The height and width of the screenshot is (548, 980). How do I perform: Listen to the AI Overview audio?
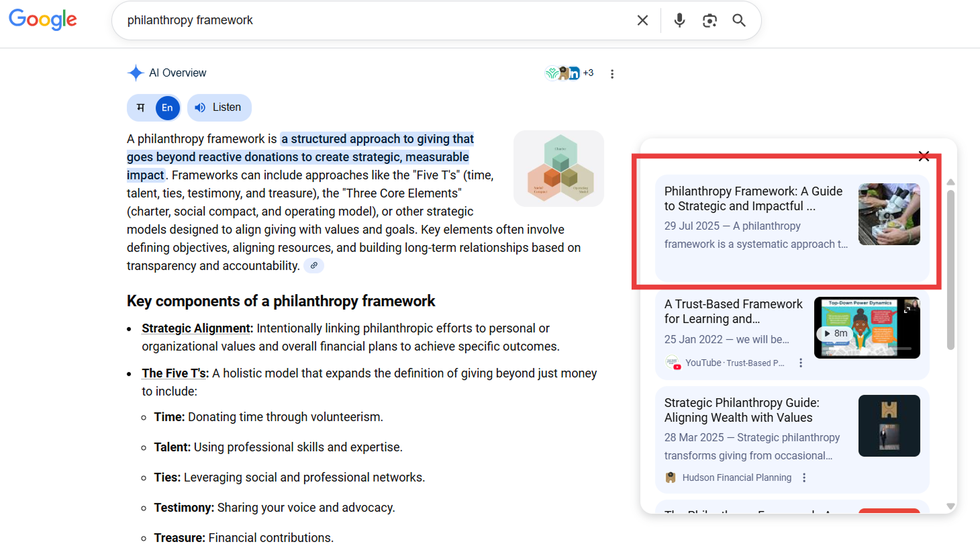coord(219,107)
